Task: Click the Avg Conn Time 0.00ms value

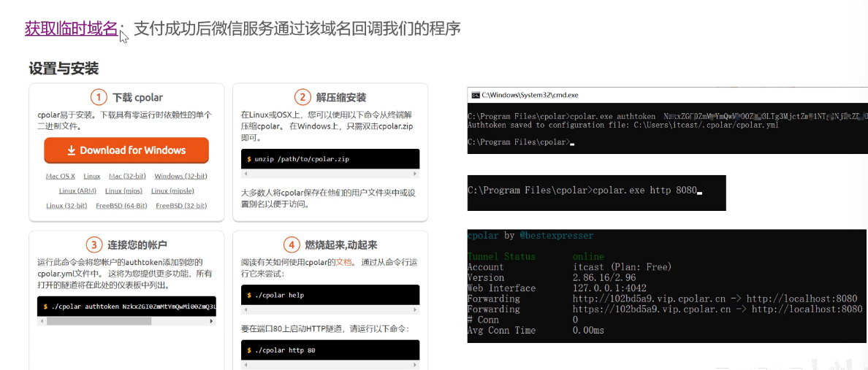Action: (x=588, y=331)
